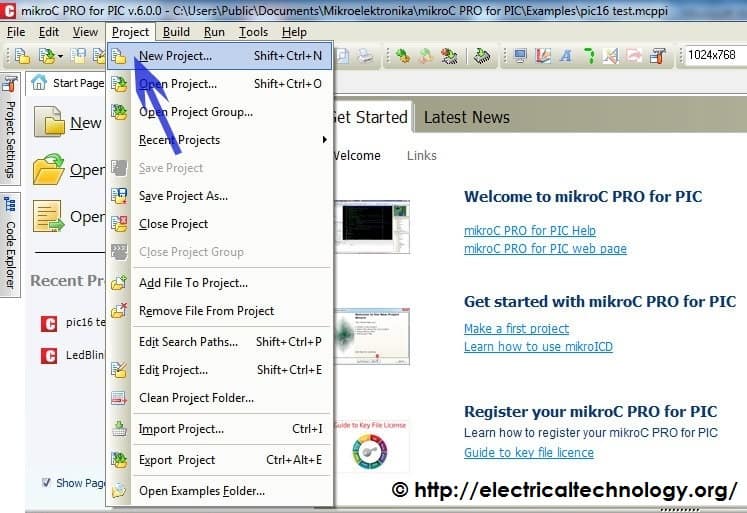Toggle the Show Page checkbox

tap(46, 483)
